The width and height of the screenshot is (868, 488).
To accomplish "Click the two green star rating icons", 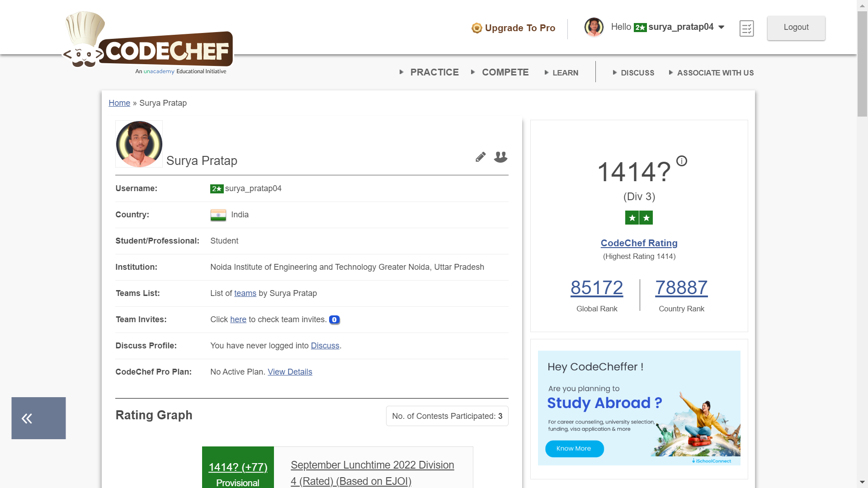I will coord(639,218).
